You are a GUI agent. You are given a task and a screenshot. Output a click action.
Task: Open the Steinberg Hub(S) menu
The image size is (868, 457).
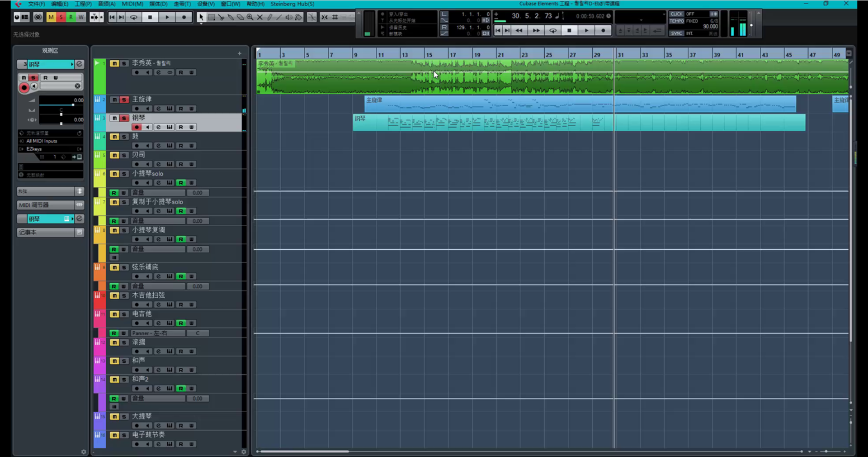click(x=292, y=4)
